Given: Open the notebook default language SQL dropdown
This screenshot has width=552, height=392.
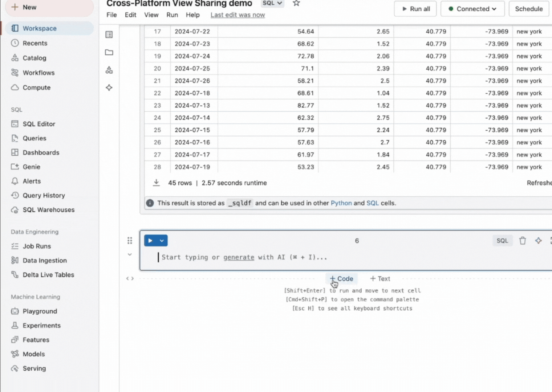Looking at the screenshot, I should pos(272,3).
